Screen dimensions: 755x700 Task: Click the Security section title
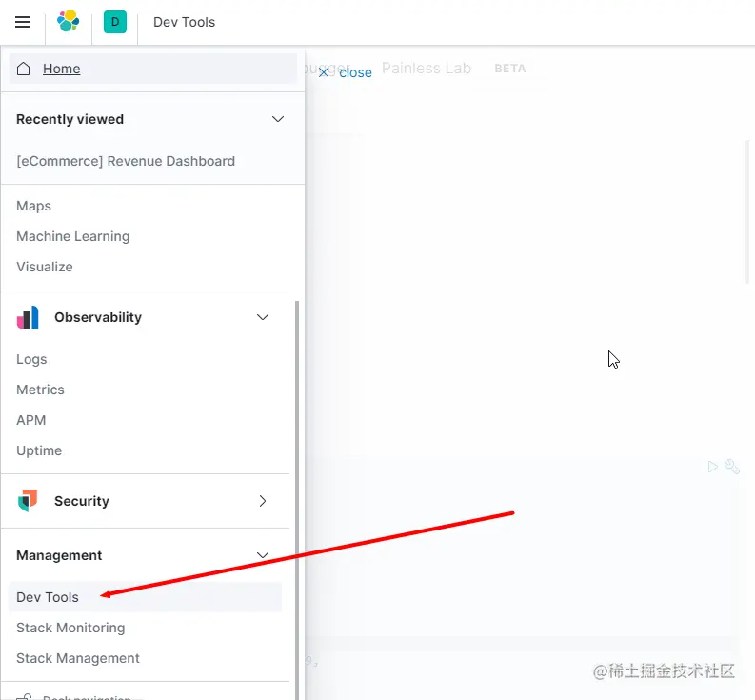pos(82,501)
